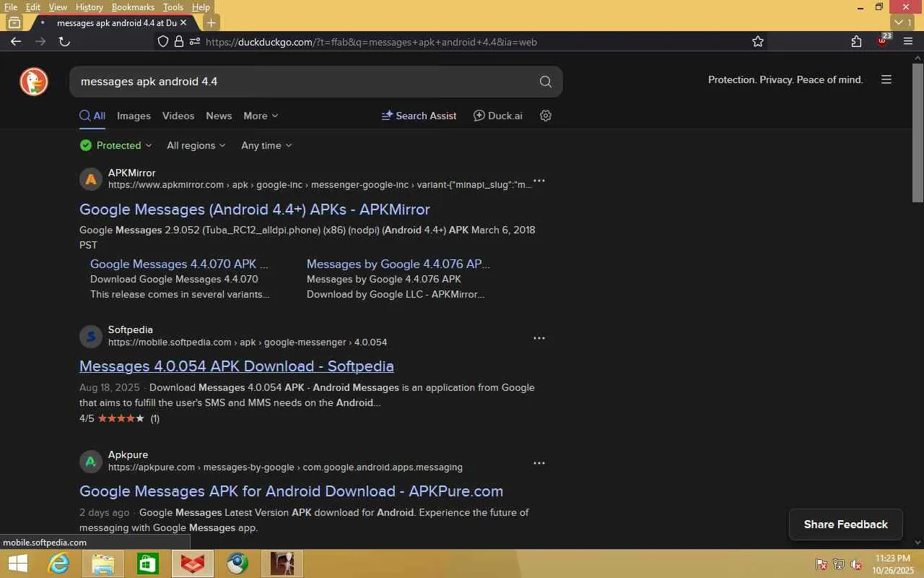Open Duck.ai chat
This screenshot has width=924, height=578.
[x=498, y=116]
